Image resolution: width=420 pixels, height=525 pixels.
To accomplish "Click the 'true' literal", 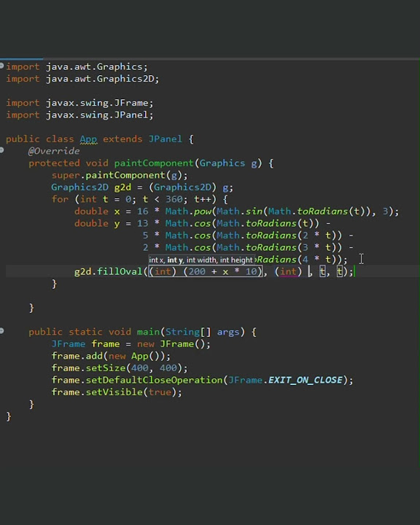I will pyautogui.click(x=160, y=392).
